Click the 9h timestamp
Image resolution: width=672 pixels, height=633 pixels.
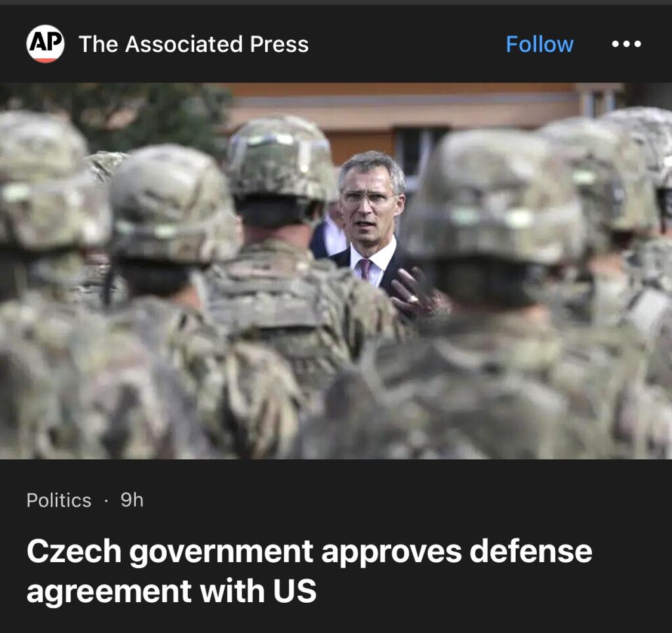click(132, 500)
